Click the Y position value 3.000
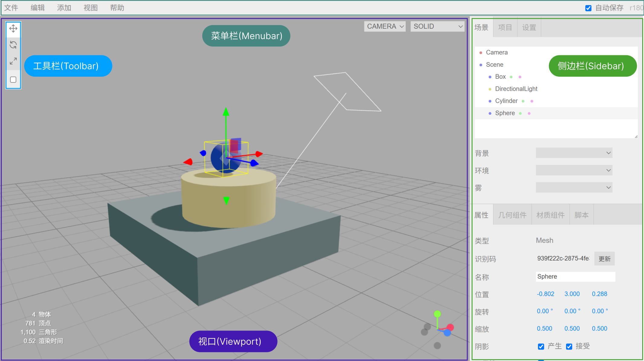This screenshot has width=644, height=361. [x=572, y=294]
